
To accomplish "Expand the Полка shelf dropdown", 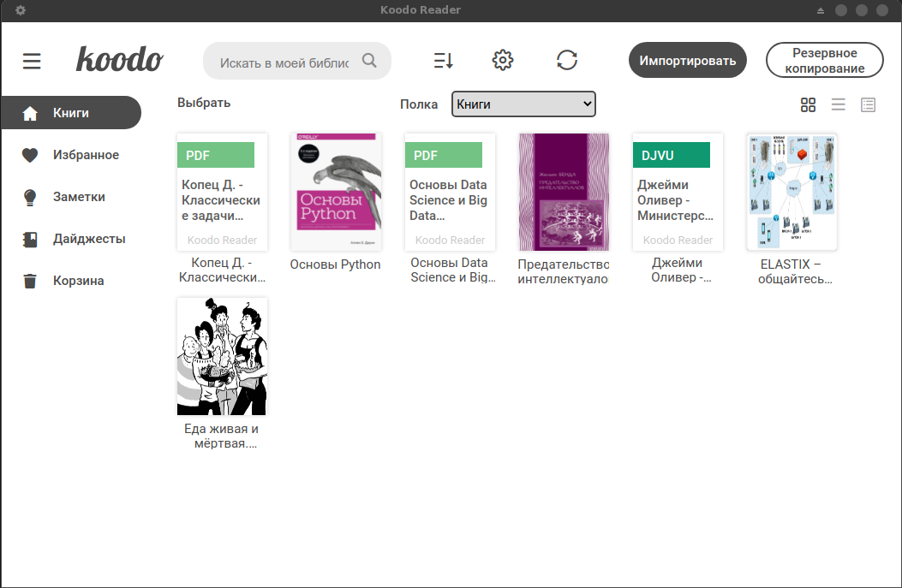I will point(523,104).
